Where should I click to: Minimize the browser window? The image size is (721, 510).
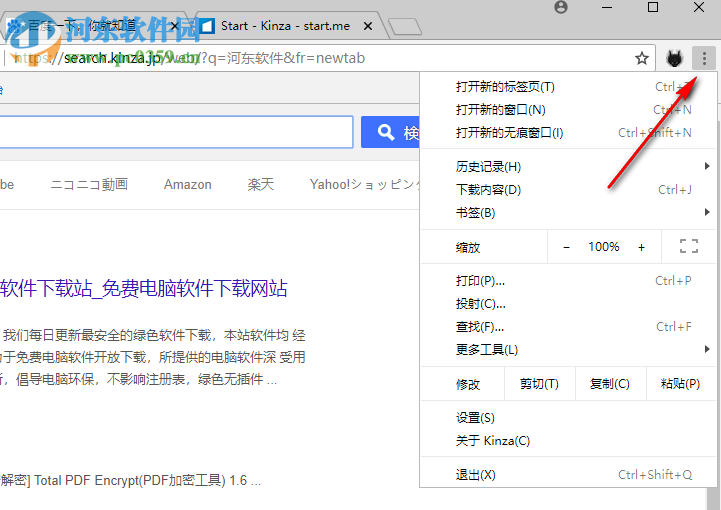click(607, 7)
